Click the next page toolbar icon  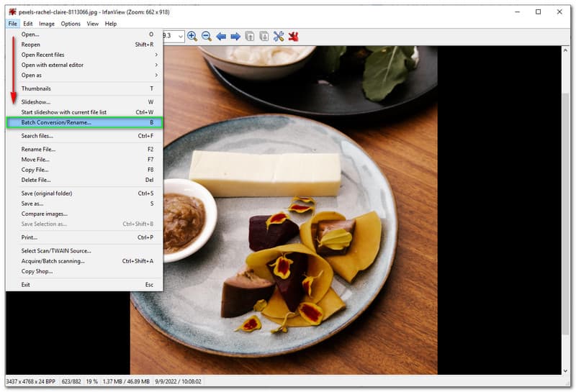pos(264,36)
